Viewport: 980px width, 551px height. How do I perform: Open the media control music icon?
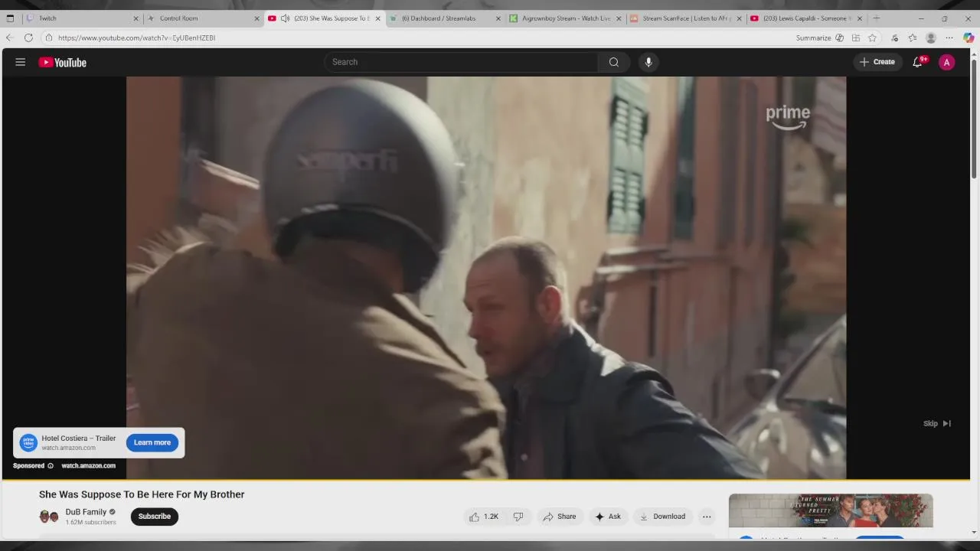894,37
